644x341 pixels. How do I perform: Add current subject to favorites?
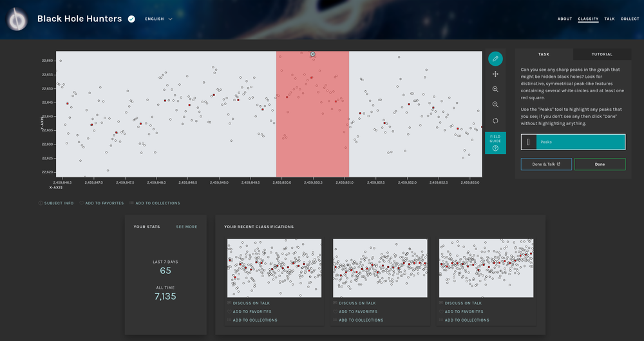coord(103,203)
